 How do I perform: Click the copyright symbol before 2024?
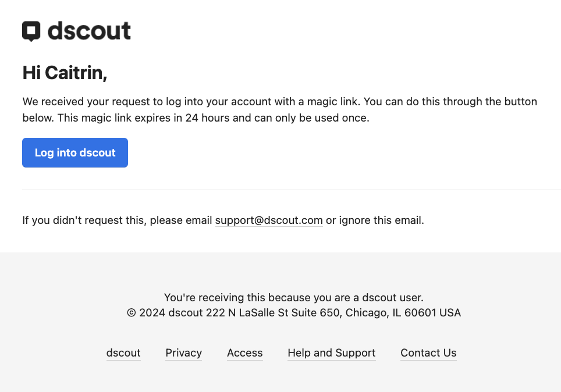132,313
